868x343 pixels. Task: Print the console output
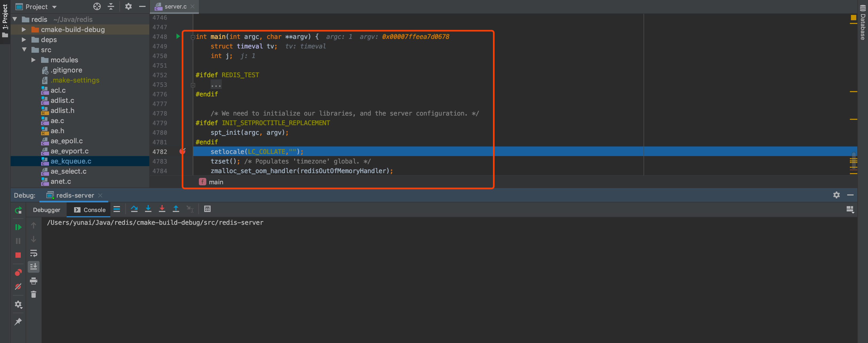click(x=33, y=281)
